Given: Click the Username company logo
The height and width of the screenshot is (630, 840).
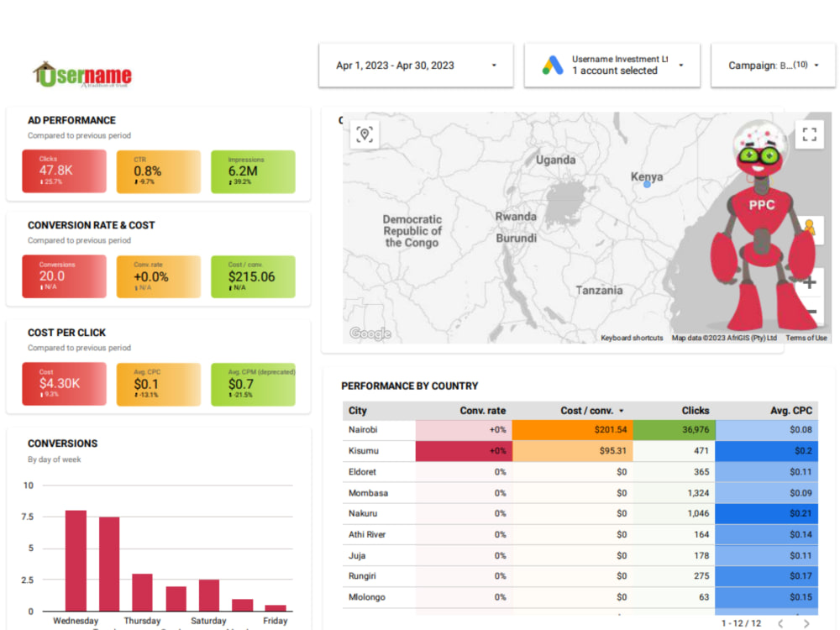Looking at the screenshot, I should click(x=82, y=75).
